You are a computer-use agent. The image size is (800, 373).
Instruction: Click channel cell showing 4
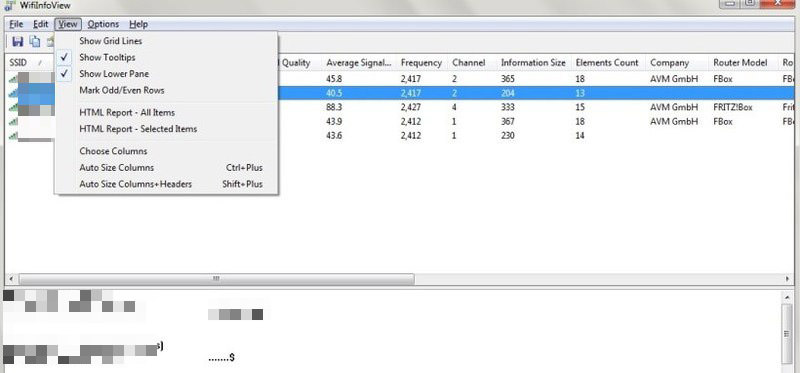tap(455, 108)
